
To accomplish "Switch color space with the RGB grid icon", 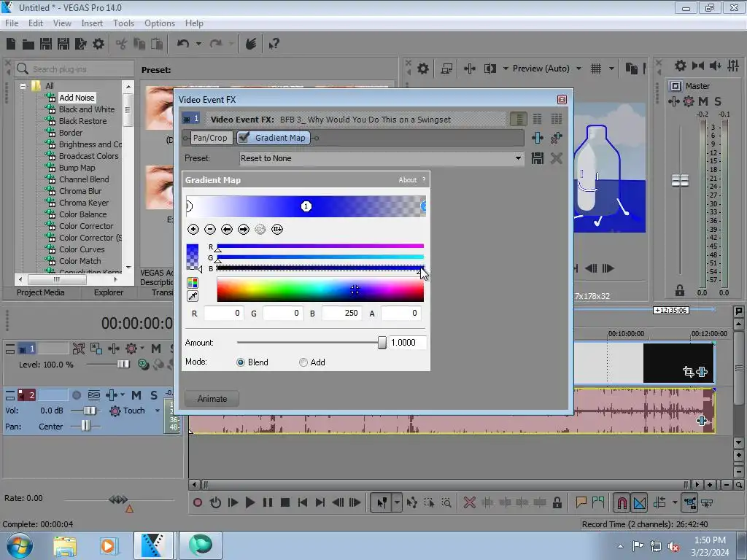I will pyautogui.click(x=193, y=283).
